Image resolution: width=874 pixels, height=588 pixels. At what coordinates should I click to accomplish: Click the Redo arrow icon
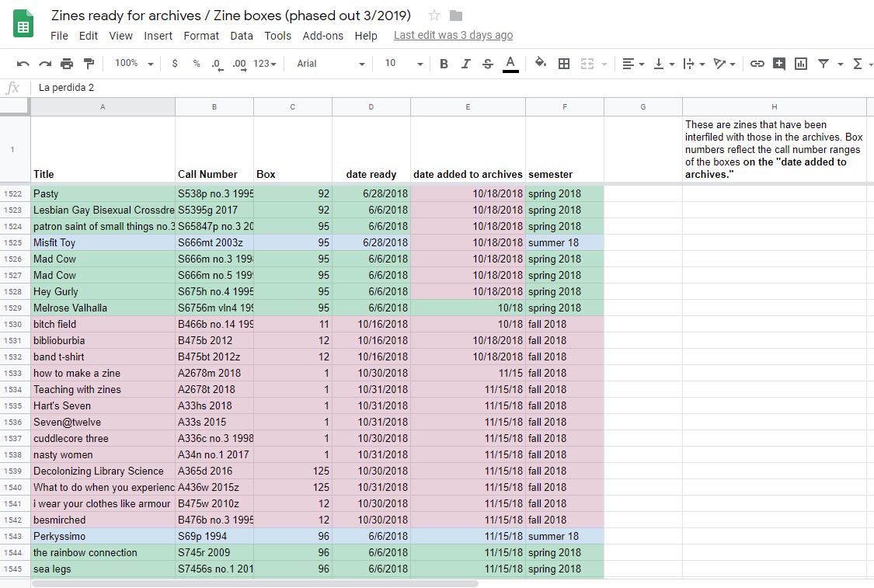tap(45, 64)
